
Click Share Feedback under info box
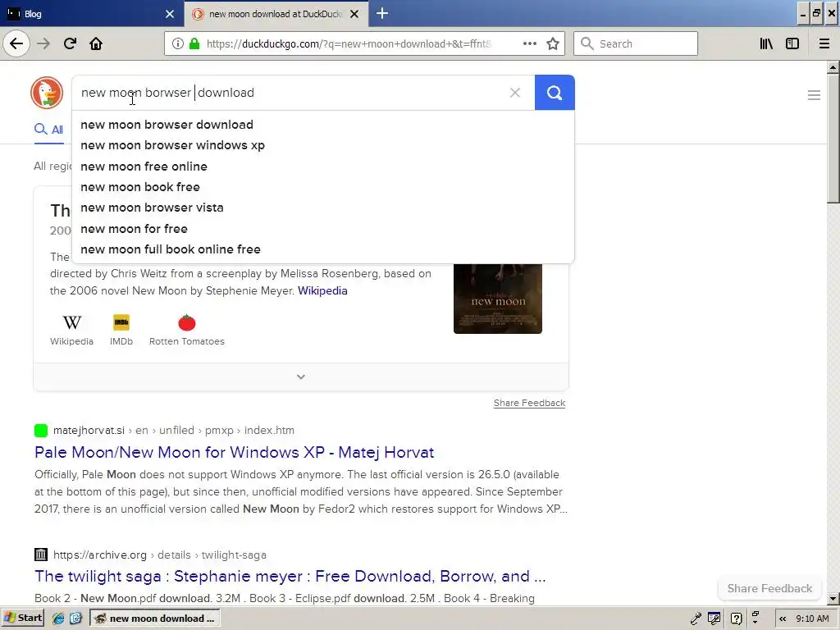(x=529, y=403)
